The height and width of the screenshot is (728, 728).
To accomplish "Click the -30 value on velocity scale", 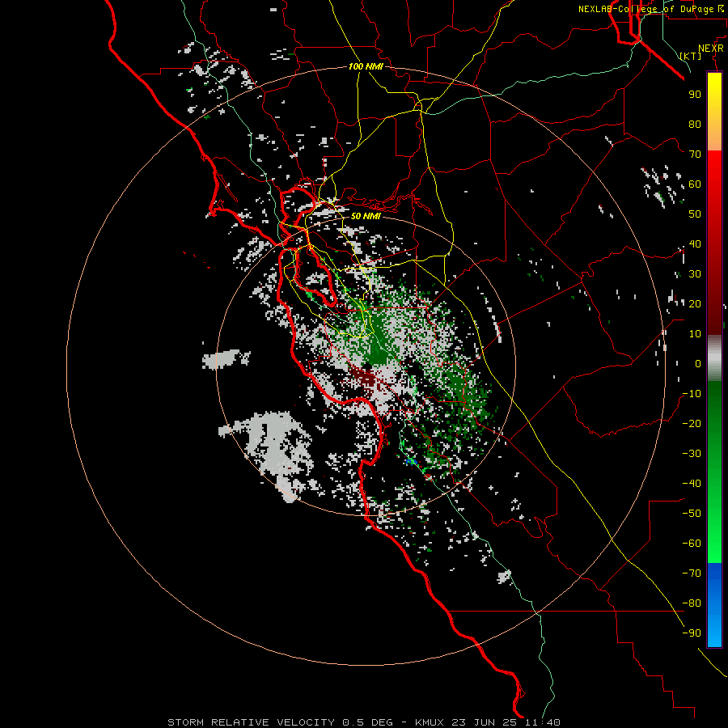I will pos(692,454).
